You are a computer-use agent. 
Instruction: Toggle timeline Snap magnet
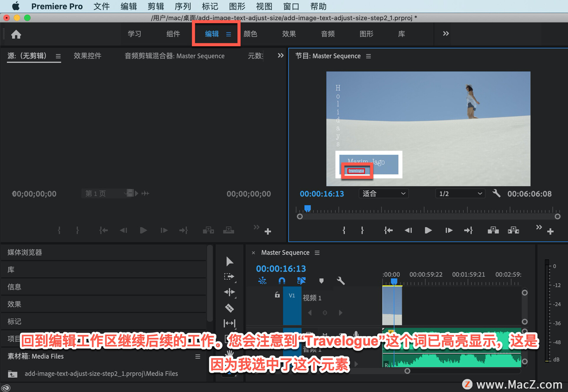click(282, 280)
